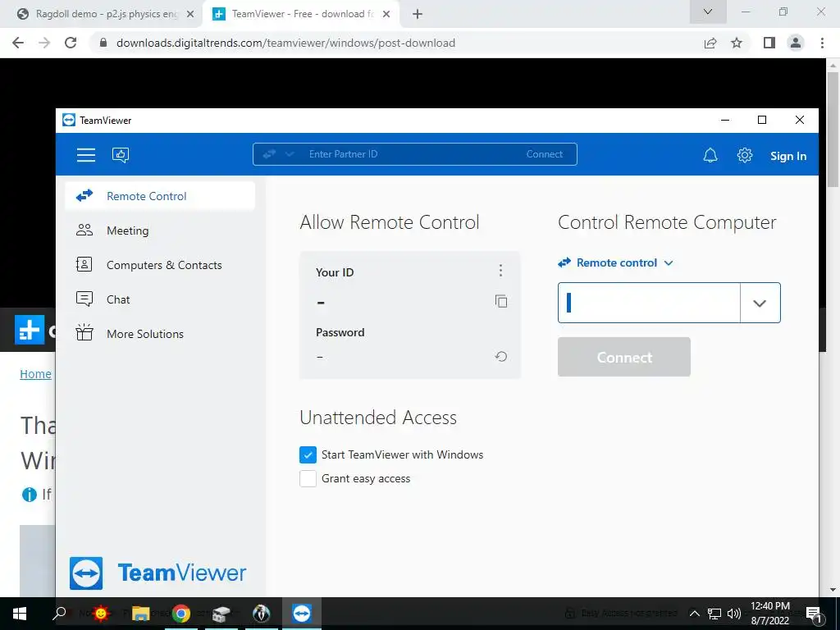The width and height of the screenshot is (840, 630).
Task: Open Chrome profile avatar
Action: 796,43
